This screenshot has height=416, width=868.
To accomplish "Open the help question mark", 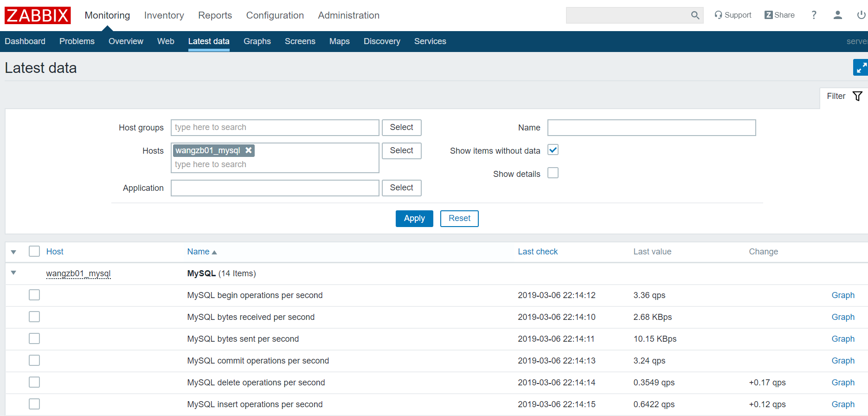I will coord(814,15).
